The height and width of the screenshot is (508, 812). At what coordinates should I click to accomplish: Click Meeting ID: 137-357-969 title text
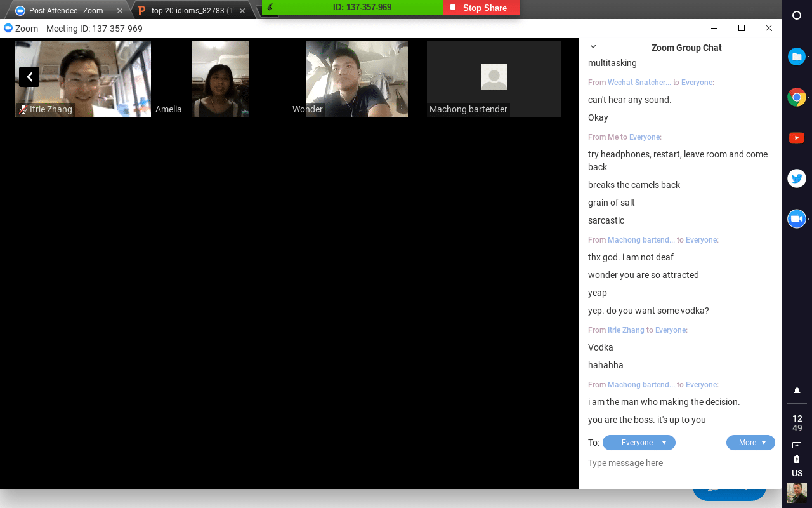coord(95,29)
